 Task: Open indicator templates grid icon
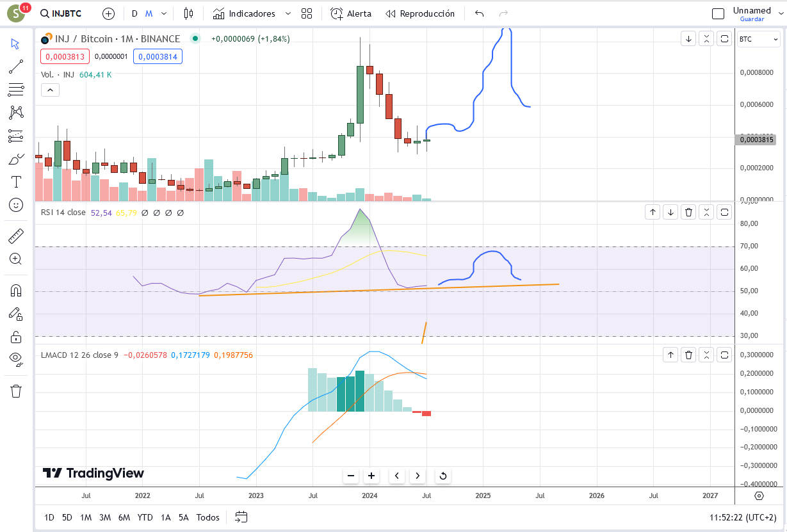(307, 13)
